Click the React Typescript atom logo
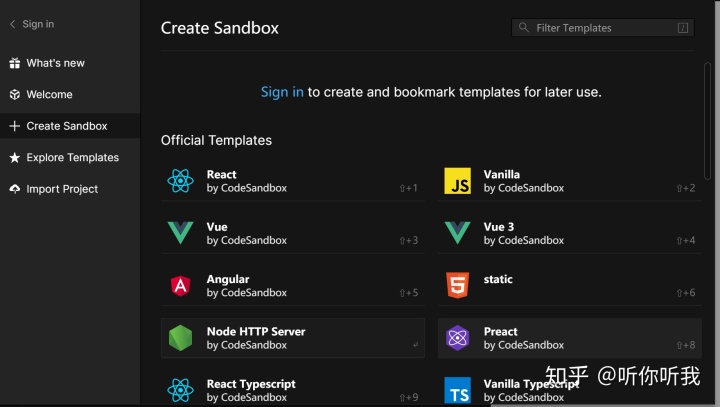Screen dimensions: 720x407 (180, 390)
